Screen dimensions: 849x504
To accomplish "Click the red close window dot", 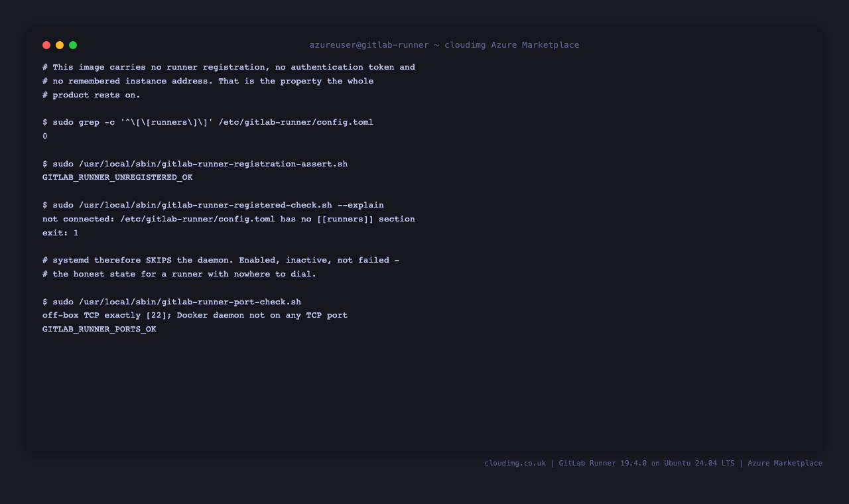I will [46, 45].
